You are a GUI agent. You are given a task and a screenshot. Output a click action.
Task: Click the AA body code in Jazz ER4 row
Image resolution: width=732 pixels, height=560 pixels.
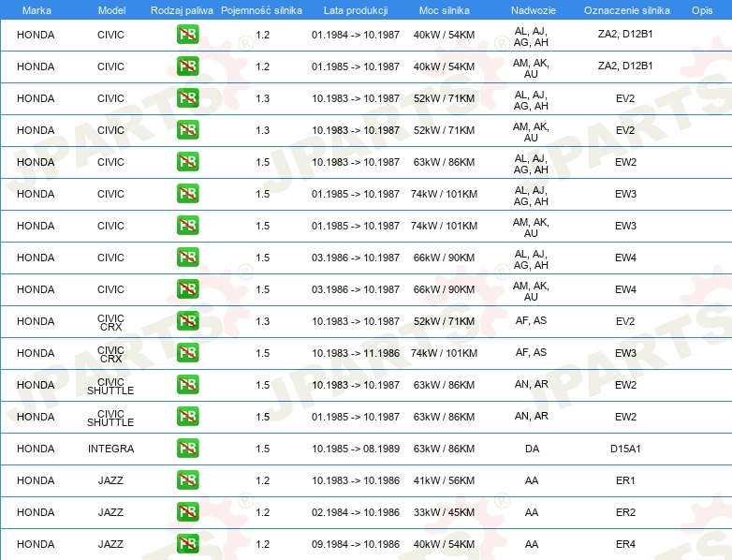(532, 544)
